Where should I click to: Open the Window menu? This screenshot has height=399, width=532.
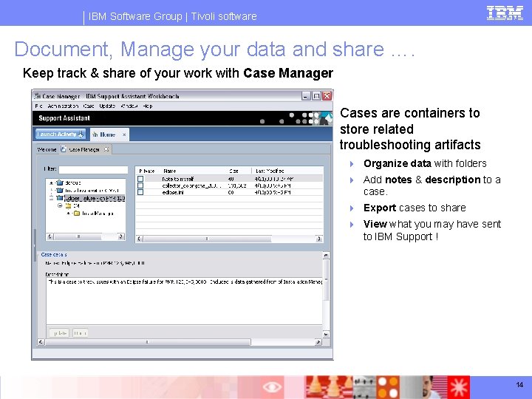click(x=129, y=106)
